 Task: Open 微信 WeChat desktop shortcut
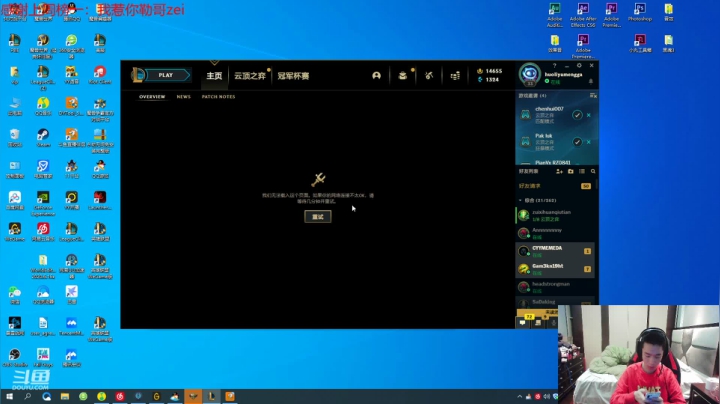14,295
